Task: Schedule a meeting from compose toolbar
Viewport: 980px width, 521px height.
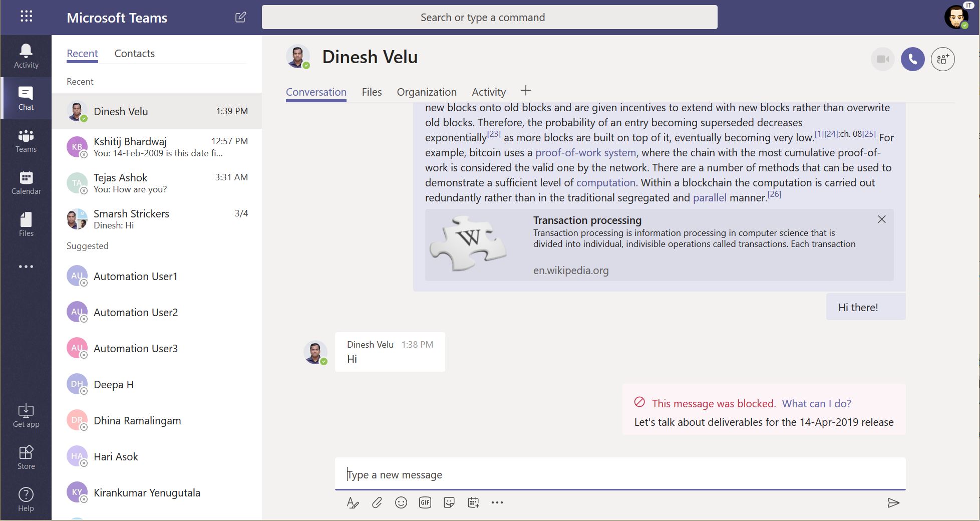Action: pyautogui.click(x=473, y=502)
